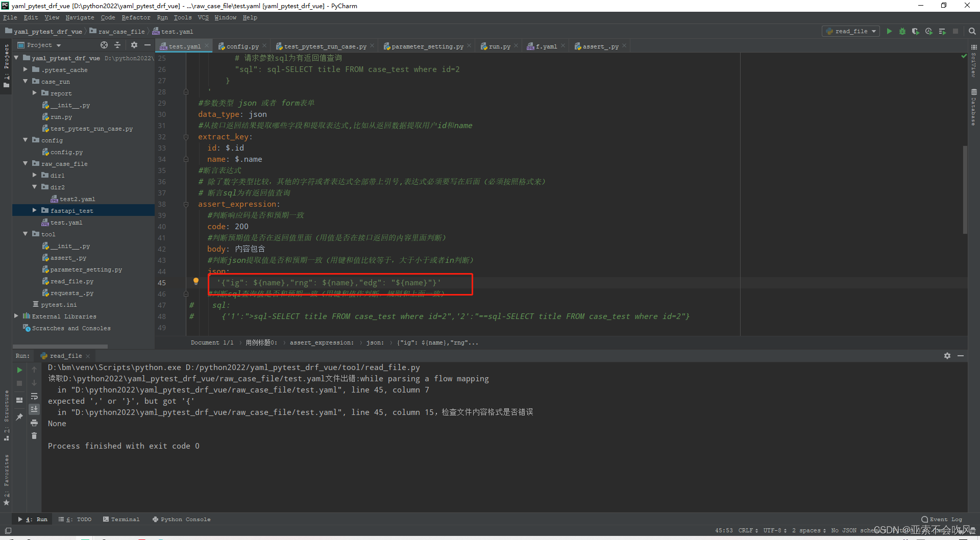Click the yellow intention lightbulb on line 45
The width and height of the screenshot is (980, 540).
tap(195, 281)
